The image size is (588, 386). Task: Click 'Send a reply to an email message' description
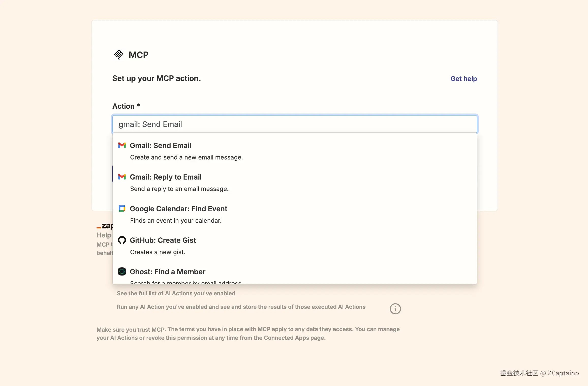(x=179, y=189)
